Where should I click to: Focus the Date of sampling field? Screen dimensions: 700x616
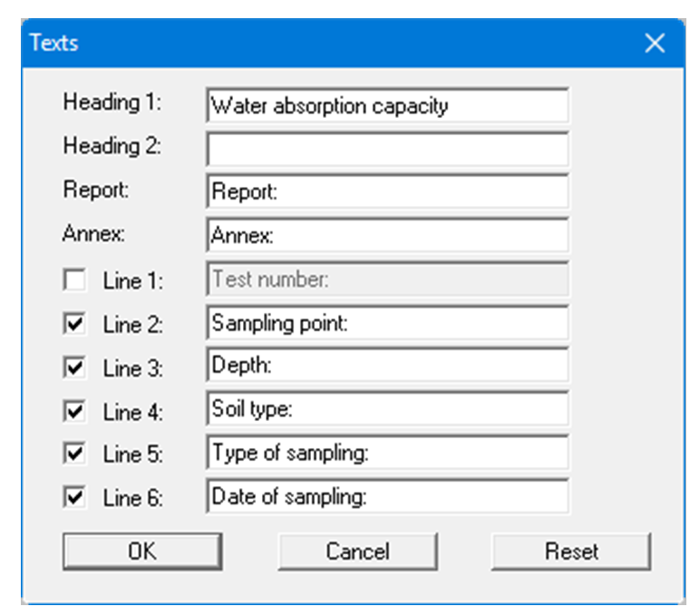387,497
